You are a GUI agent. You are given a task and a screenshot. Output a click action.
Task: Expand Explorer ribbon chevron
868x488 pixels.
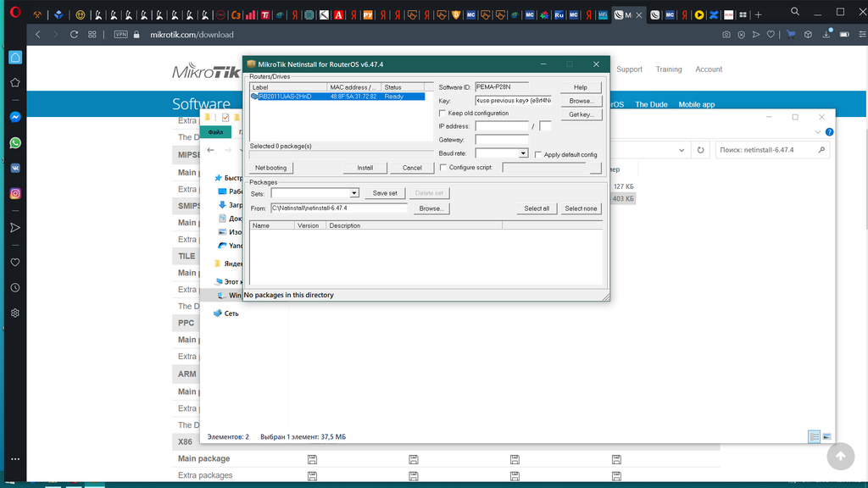[x=817, y=132]
